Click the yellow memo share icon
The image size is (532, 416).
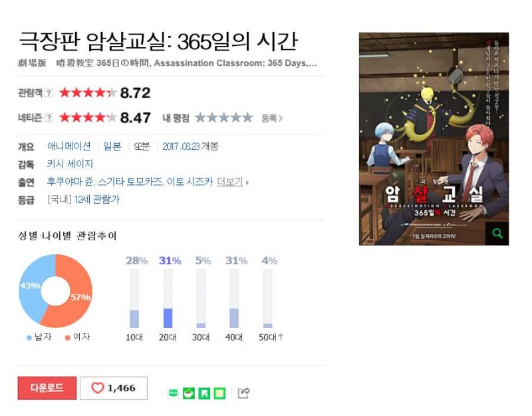click(x=219, y=393)
